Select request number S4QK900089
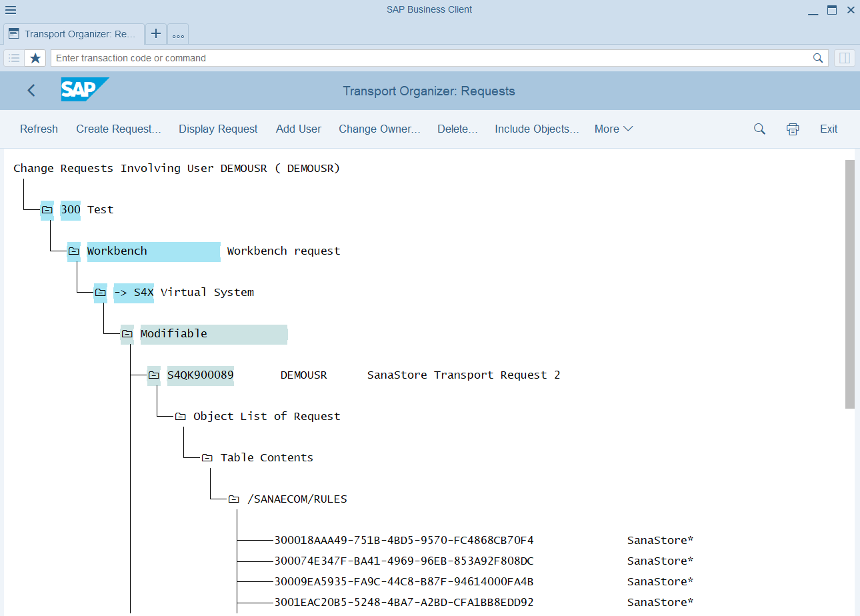860x616 pixels. (x=200, y=375)
